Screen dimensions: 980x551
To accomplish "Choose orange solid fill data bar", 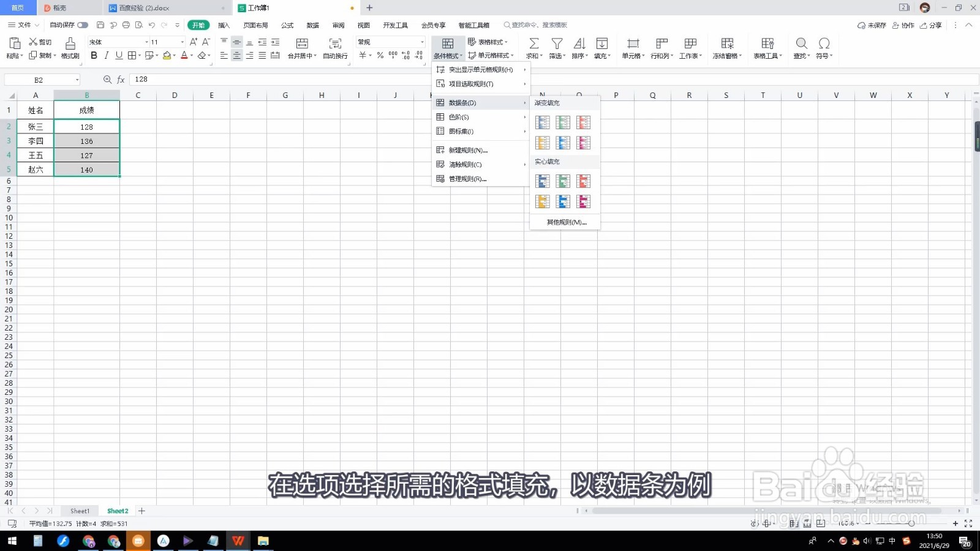I will [543, 201].
